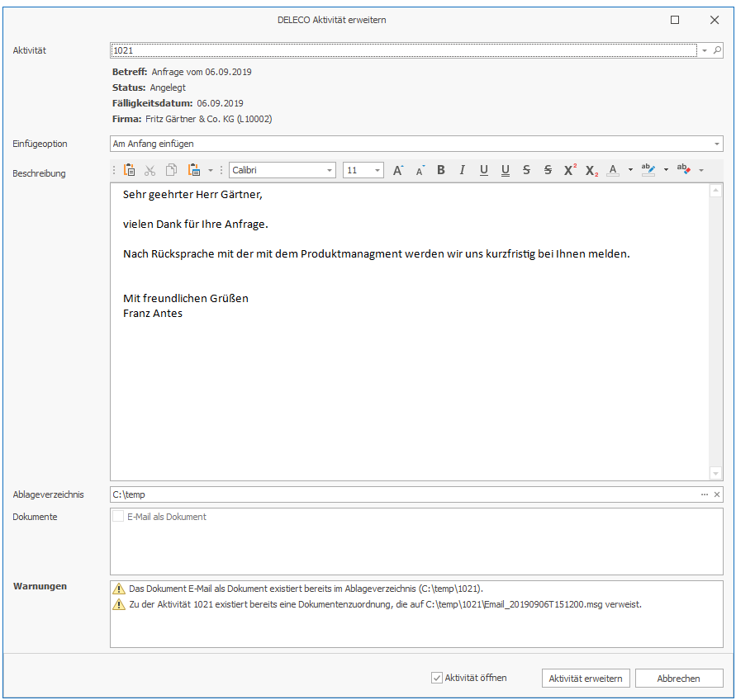Open the Calibri font name dropdown
This screenshot has height=700, width=736.
click(x=330, y=170)
